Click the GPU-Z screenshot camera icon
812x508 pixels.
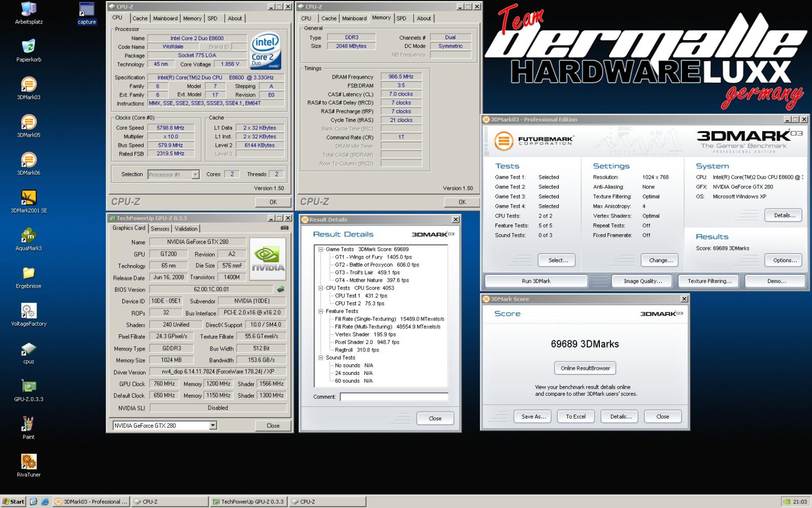click(284, 228)
